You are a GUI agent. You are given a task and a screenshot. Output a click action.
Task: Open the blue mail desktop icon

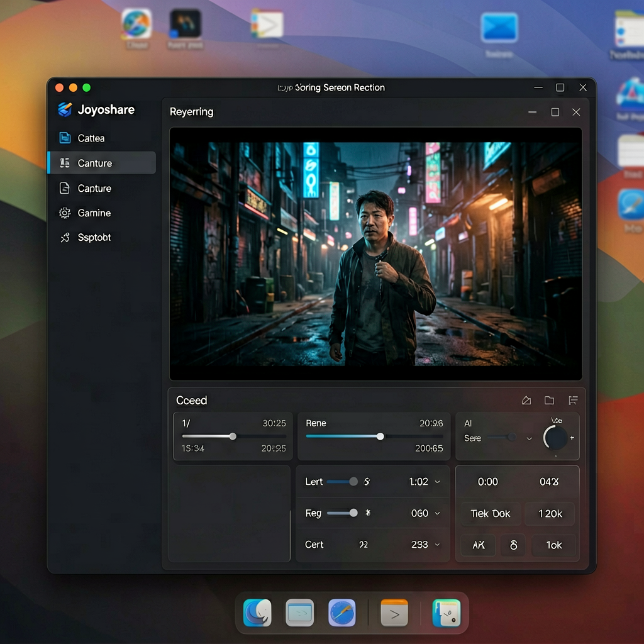[x=499, y=28]
